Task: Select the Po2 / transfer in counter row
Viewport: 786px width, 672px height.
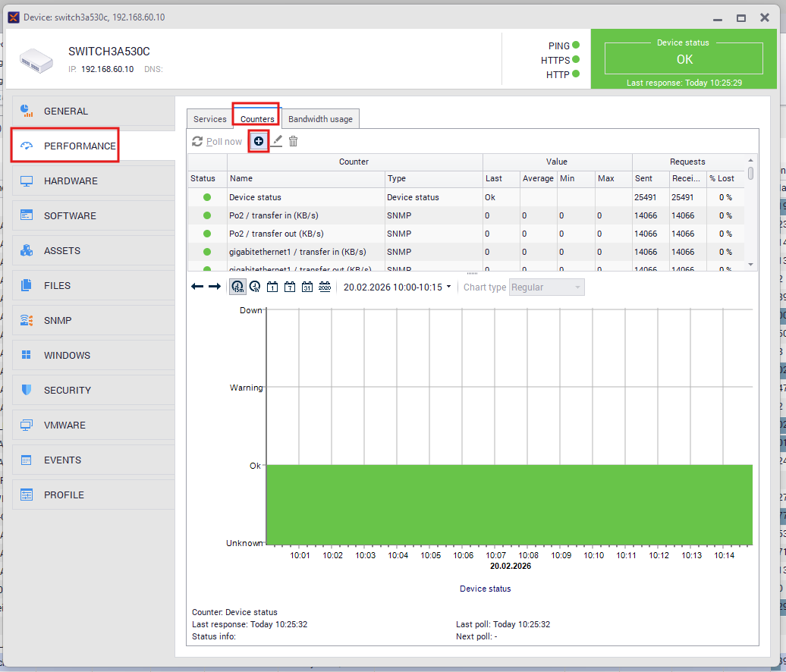Action: 303,215
